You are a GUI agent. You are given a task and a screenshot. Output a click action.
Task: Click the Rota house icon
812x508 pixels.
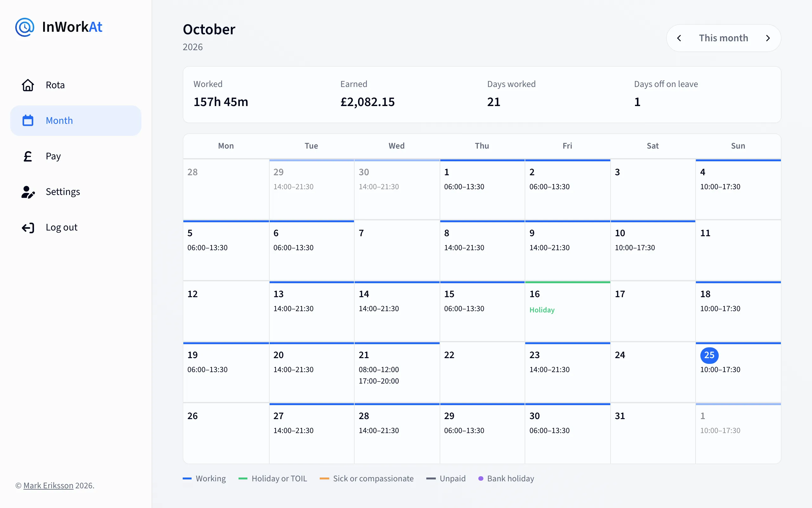(x=28, y=85)
